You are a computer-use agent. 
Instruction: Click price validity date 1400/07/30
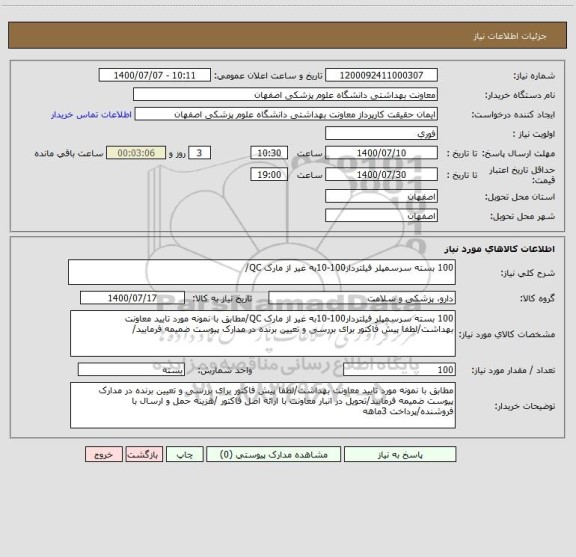[x=381, y=175]
